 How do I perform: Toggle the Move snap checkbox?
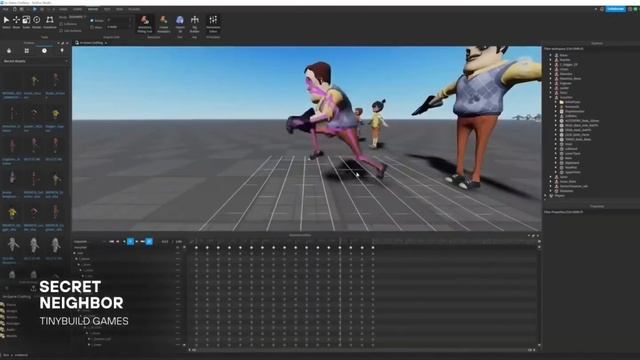click(x=92, y=27)
